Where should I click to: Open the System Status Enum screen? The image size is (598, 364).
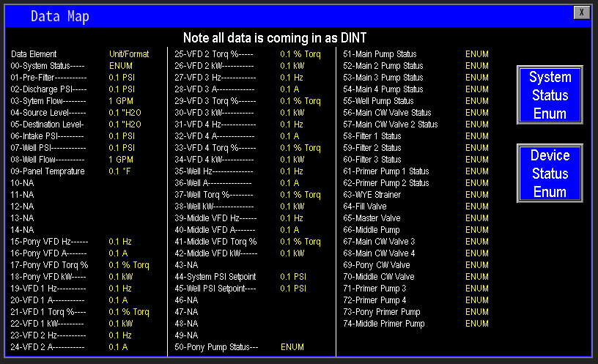click(x=550, y=95)
